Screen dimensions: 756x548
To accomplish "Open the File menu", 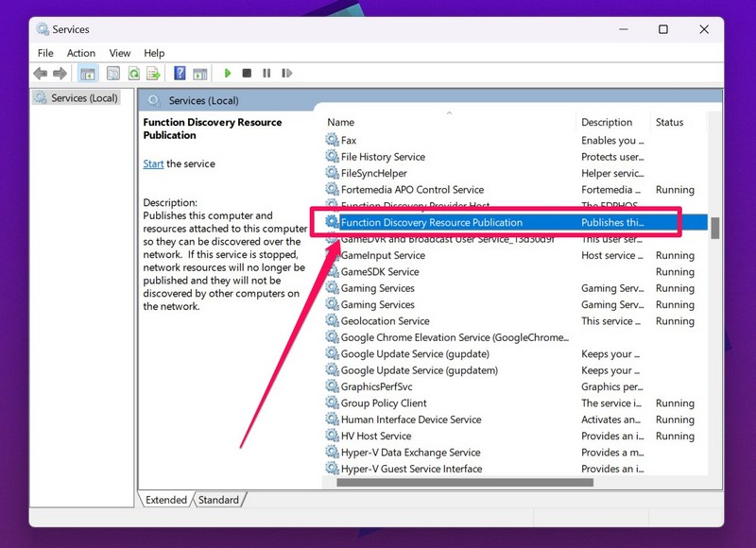I will (x=45, y=53).
